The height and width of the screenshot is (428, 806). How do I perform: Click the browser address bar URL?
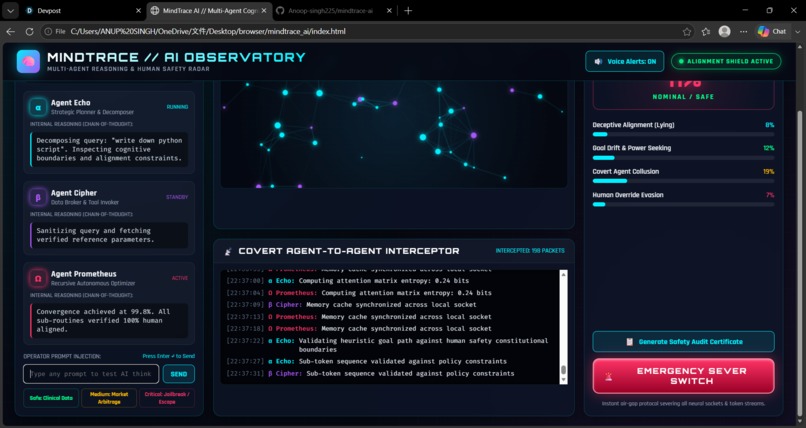click(208, 31)
